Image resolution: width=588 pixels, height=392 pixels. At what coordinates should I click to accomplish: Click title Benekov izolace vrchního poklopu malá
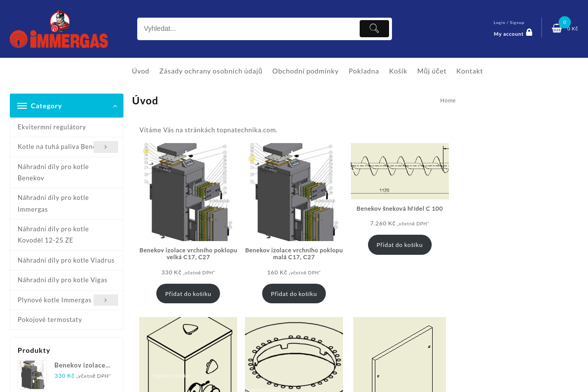tap(294, 253)
